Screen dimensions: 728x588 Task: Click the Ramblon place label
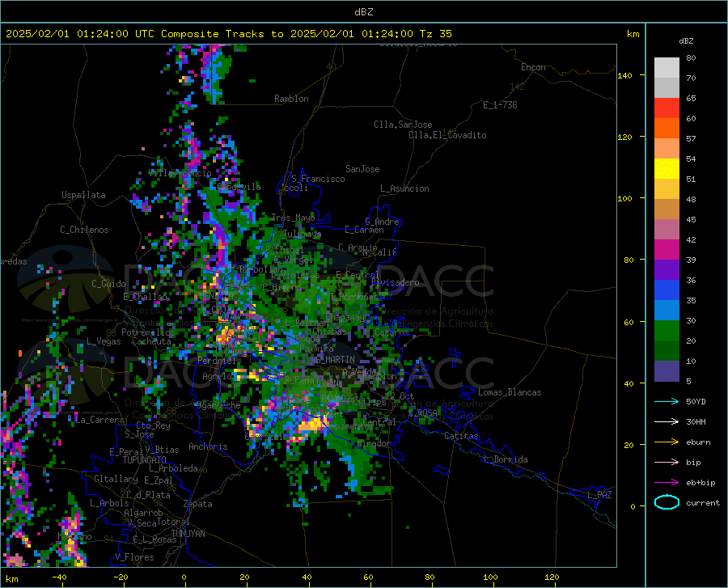tap(291, 99)
